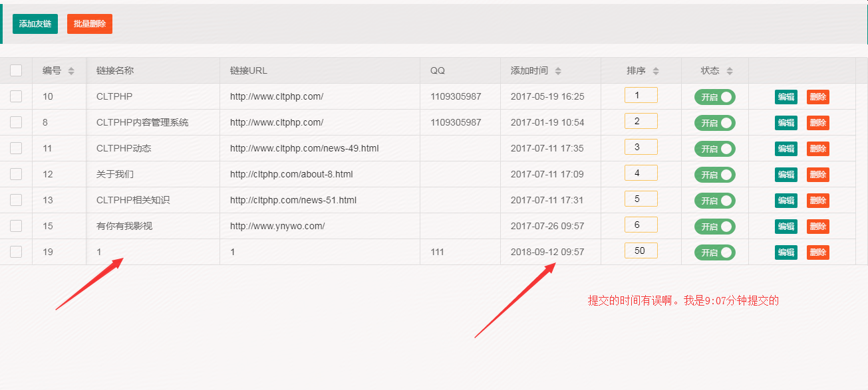Screen dimensions: 868x390
Task: Select the http://www.cltphp.com/news-49.html URL cell
Action: [x=320, y=148]
